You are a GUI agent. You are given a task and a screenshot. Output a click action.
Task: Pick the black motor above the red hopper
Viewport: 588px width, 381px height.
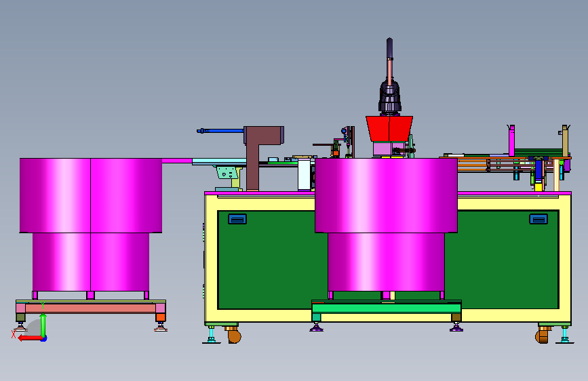tap(389, 98)
